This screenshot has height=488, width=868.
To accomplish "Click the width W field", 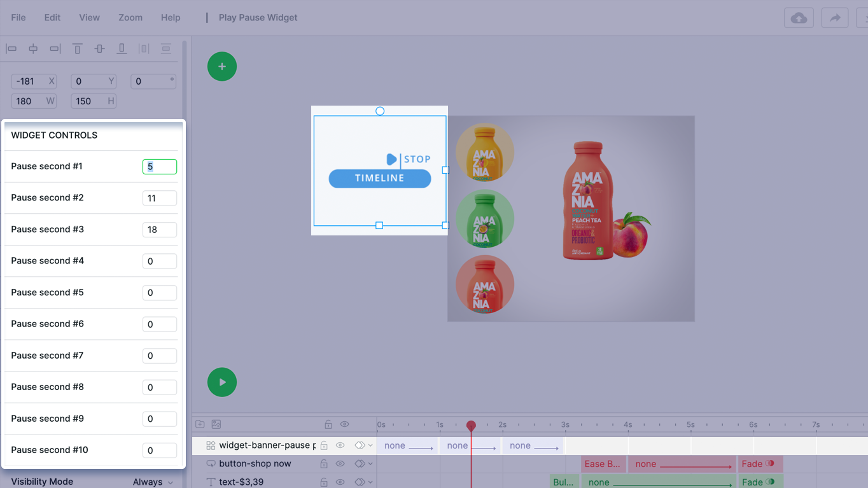I will click(x=34, y=101).
